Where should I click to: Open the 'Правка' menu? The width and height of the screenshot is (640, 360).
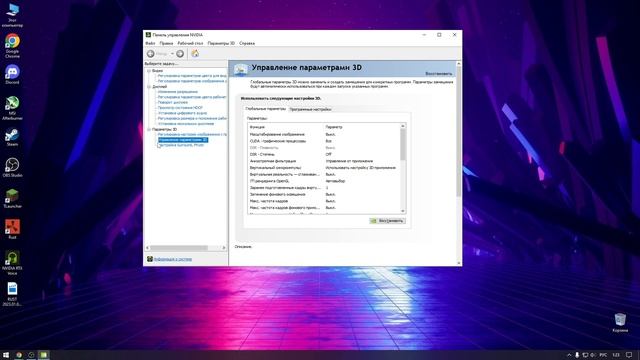pyautogui.click(x=166, y=43)
